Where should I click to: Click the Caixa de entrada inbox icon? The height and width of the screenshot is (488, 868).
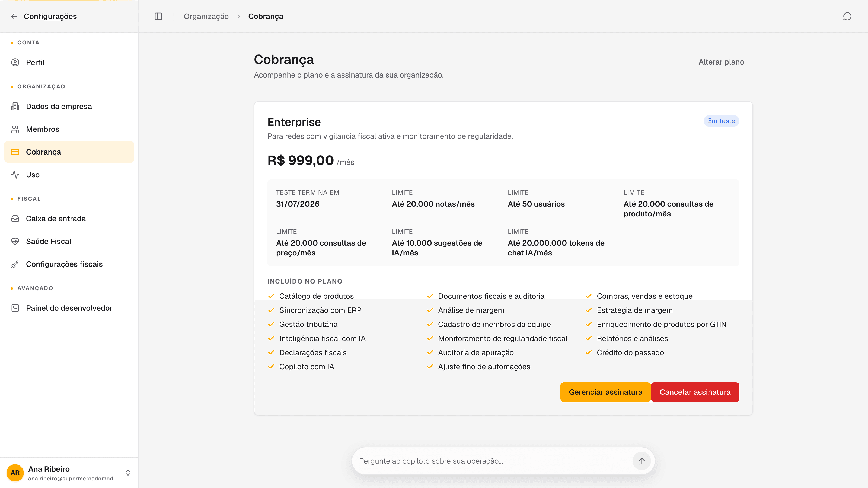coord(15,219)
